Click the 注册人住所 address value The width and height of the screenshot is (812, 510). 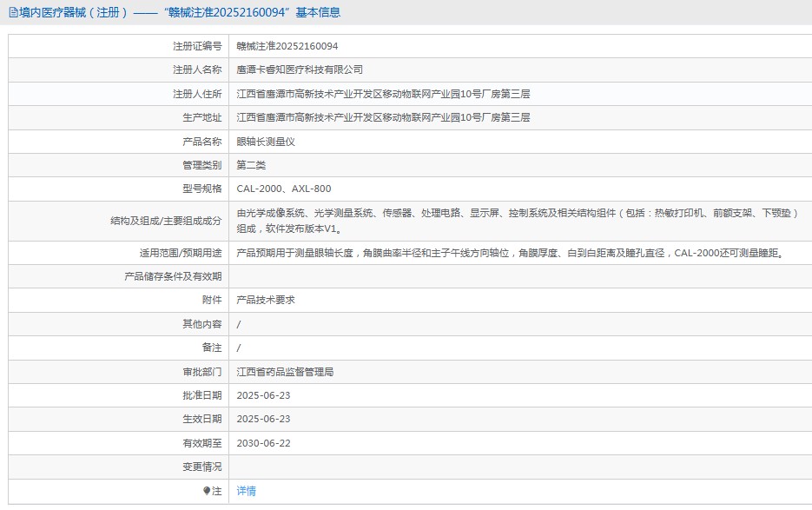pyautogui.click(x=383, y=94)
